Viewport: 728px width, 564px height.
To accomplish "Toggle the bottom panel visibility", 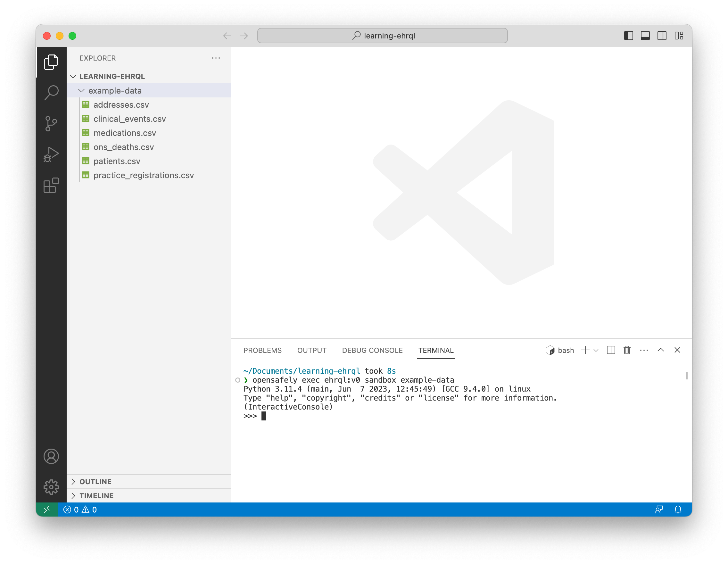I will point(645,36).
